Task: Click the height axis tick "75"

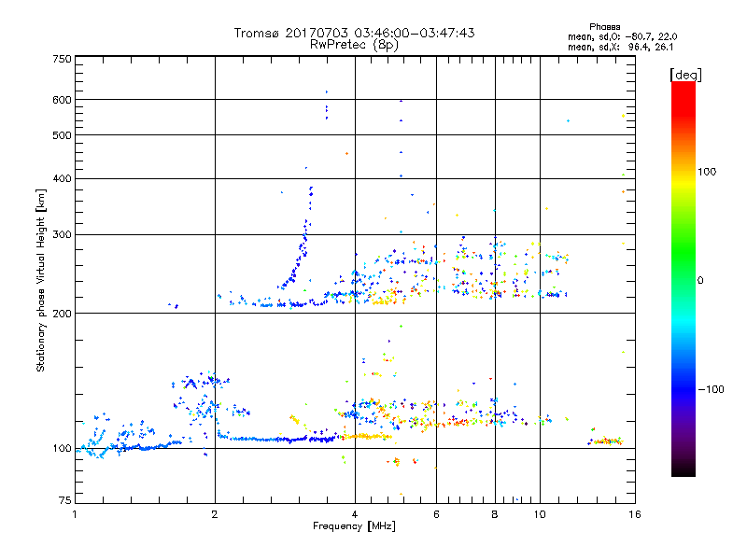Action: click(x=65, y=500)
